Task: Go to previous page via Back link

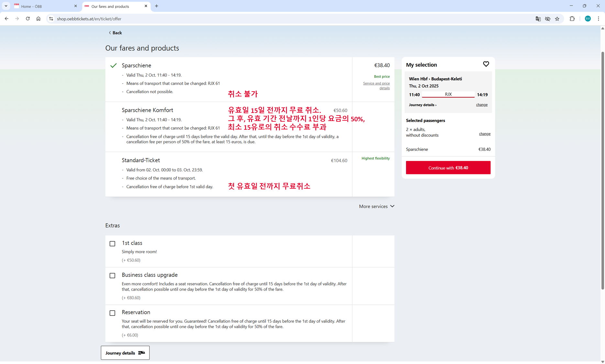Action: (115, 33)
